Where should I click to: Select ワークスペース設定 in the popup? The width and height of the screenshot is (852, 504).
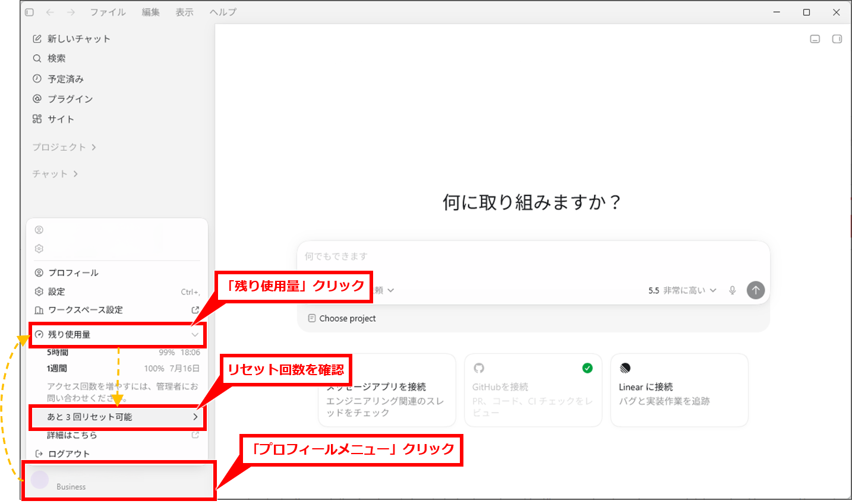click(x=117, y=310)
